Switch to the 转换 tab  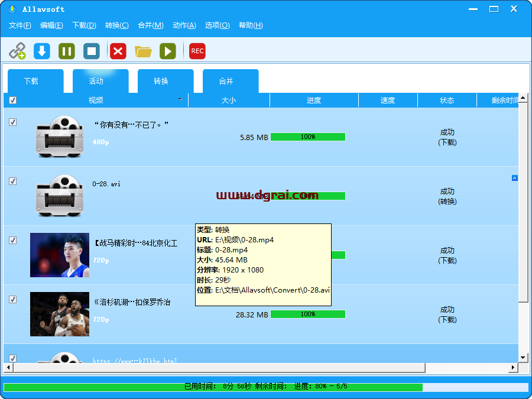click(x=166, y=81)
